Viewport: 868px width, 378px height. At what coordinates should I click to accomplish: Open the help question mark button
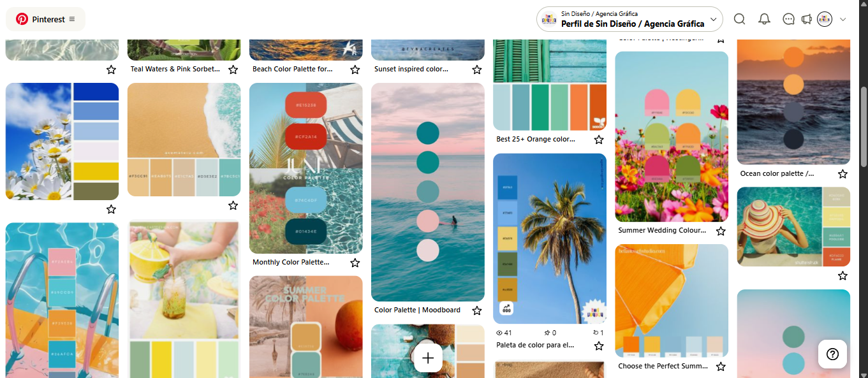pyautogui.click(x=832, y=354)
